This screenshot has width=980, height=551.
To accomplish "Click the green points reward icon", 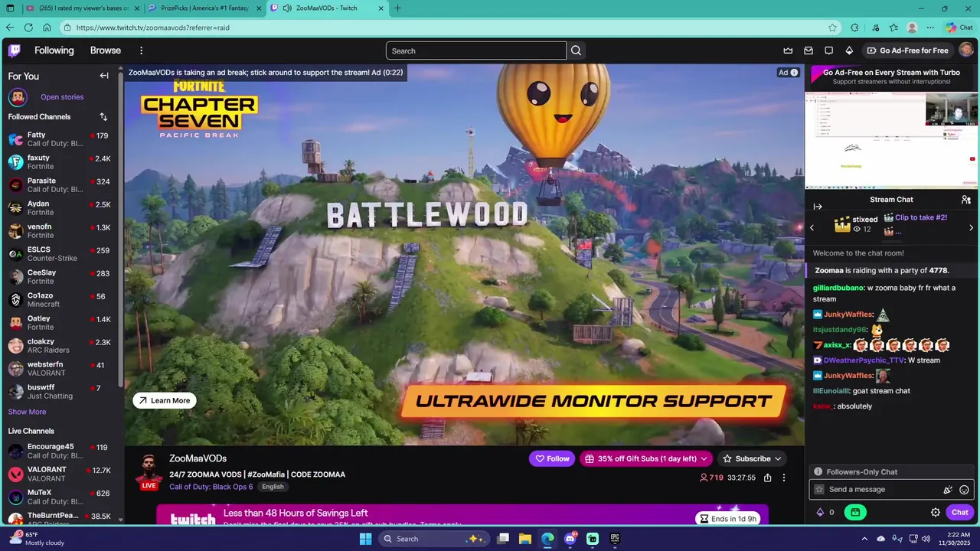I will pyautogui.click(x=855, y=513).
